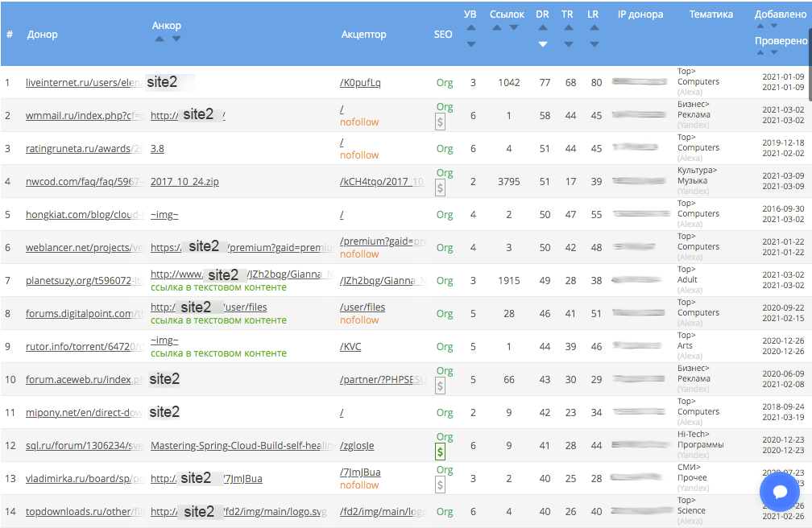Click the SEO column header
The width and height of the screenshot is (812, 528).
[x=443, y=35]
